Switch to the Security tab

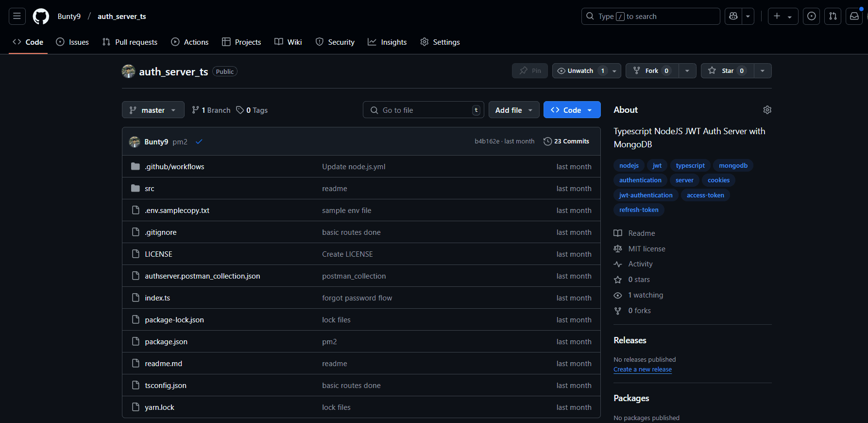pyautogui.click(x=335, y=42)
